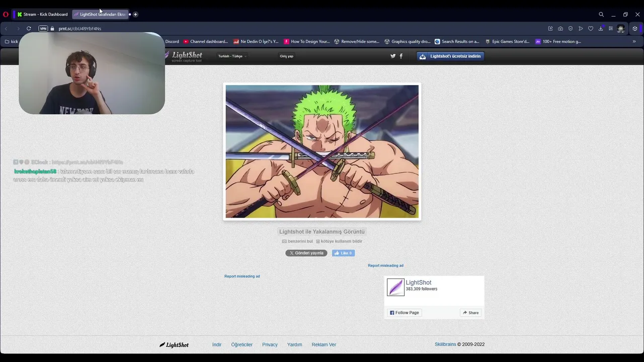Image resolution: width=644 pixels, height=362 pixels.
Task: Open the Privacy footer link
Action: point(270,344)
